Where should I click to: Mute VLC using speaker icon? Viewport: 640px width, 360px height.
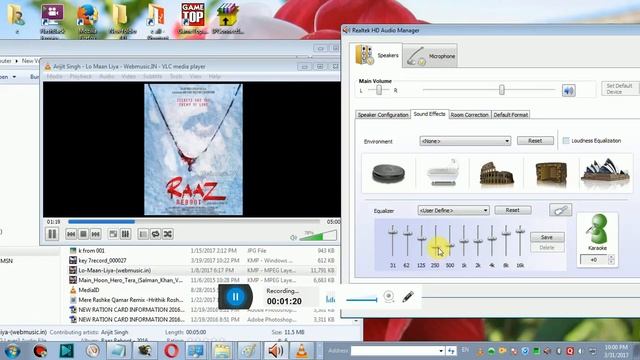(293, 237)
